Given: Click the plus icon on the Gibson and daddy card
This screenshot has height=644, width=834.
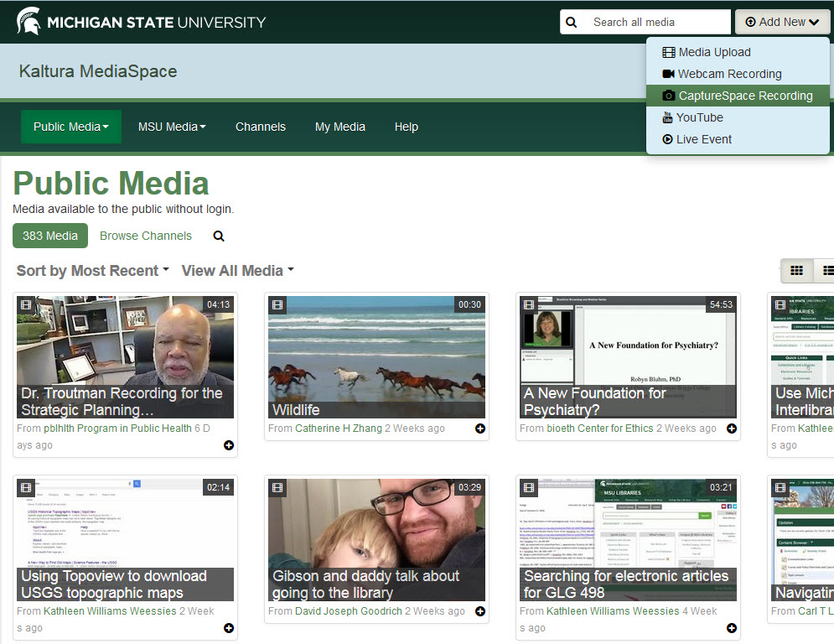Looking at the screenshot, I should pos(480,611).
